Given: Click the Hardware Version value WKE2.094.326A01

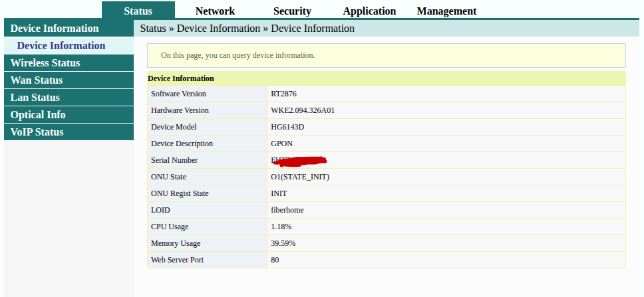Looking at the screenshot, I should (303, 110).
